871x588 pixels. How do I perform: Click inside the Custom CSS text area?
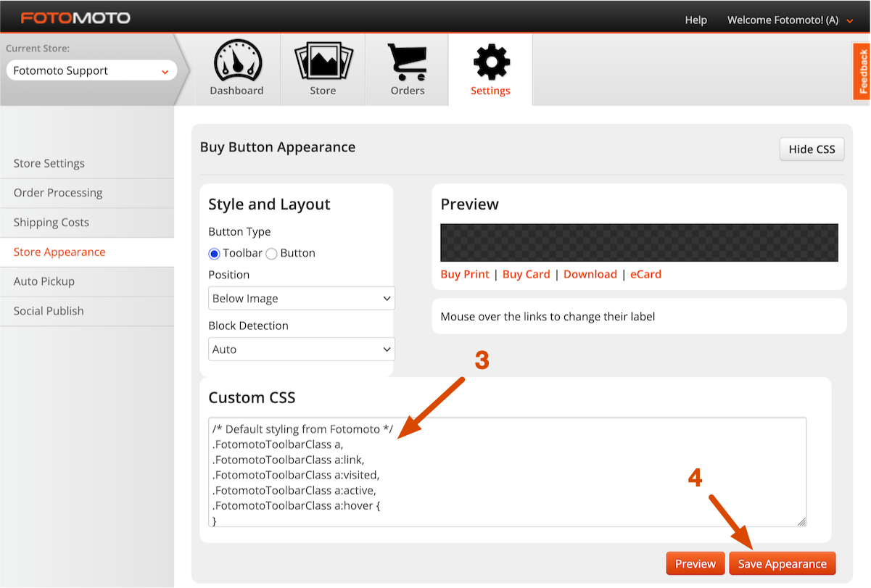coord(508,471)
